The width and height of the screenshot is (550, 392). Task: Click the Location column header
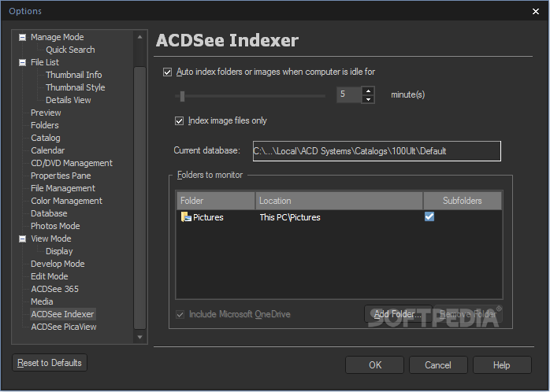pos(339,201)
